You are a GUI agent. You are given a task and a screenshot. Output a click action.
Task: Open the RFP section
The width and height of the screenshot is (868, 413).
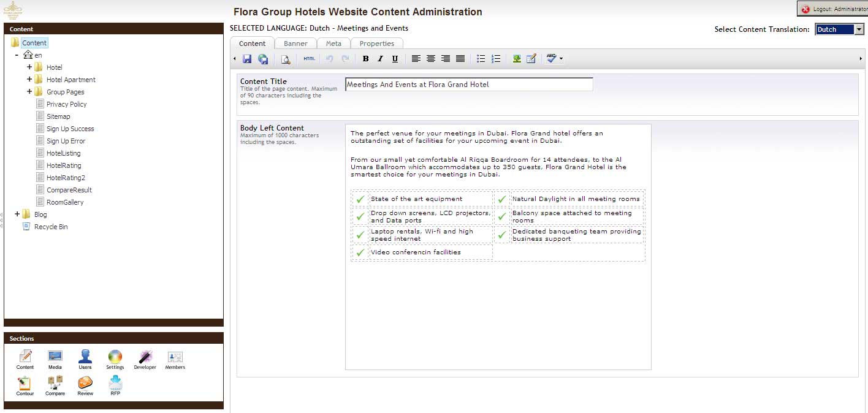coord(115,386)
